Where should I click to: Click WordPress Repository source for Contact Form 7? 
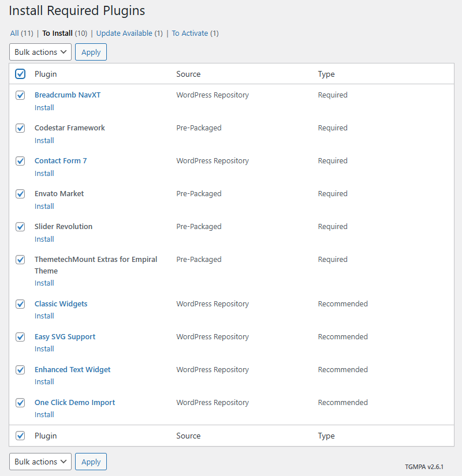[213, 160]
